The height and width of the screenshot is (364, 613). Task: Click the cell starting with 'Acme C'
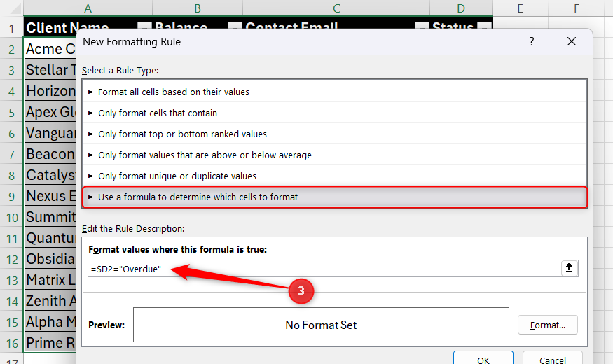point(50,49)
